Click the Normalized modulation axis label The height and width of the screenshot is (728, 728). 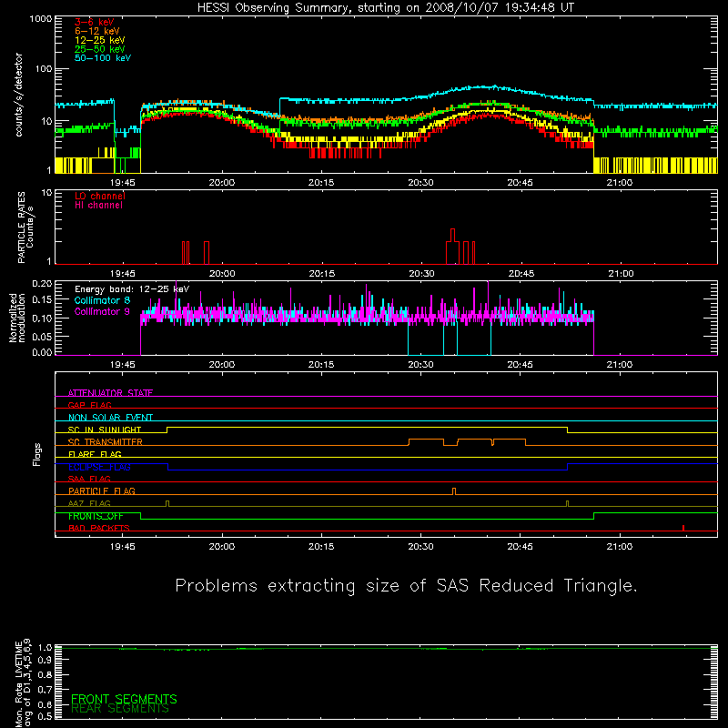(x=17, y=318)
